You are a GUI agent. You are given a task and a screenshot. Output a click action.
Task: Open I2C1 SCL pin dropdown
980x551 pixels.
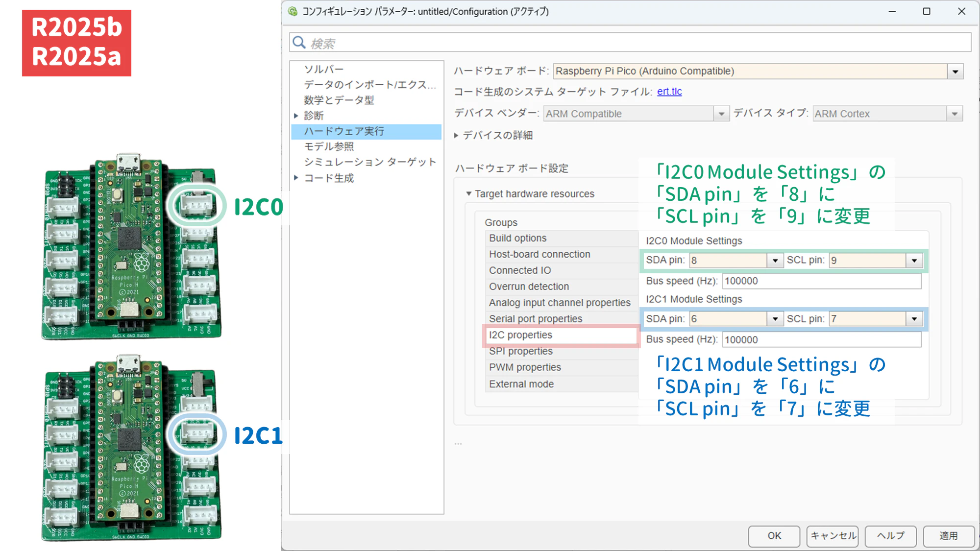(x=914, y=319)
